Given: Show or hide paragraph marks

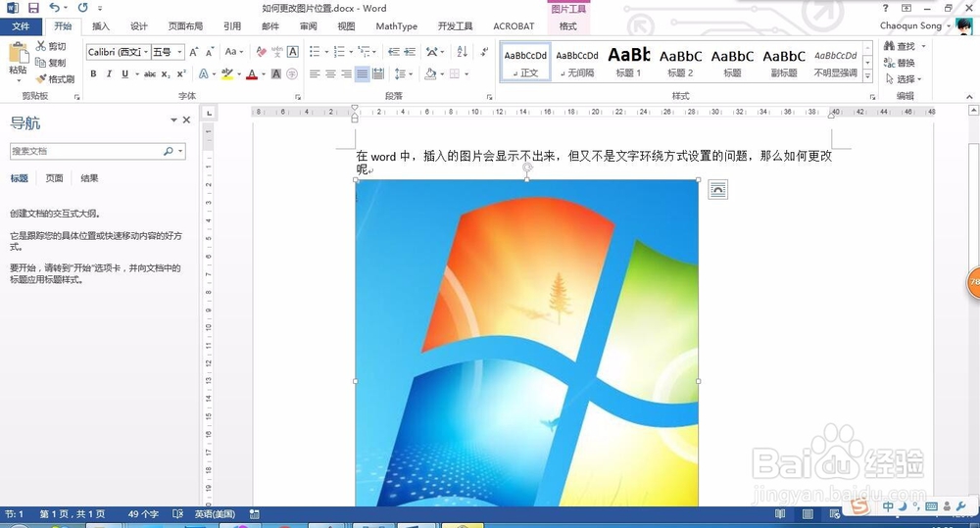Looking at the screenshot, I should tap(484, 52).
